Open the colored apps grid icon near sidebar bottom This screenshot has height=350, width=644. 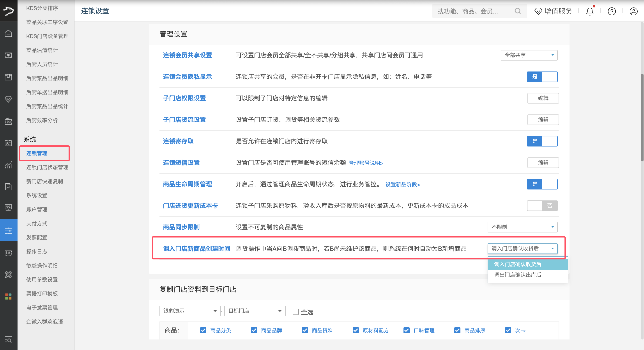click(x=8, y=296)
